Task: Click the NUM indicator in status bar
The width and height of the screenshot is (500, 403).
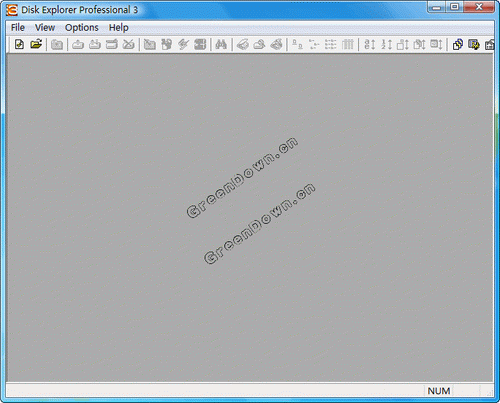Action: 439,391
